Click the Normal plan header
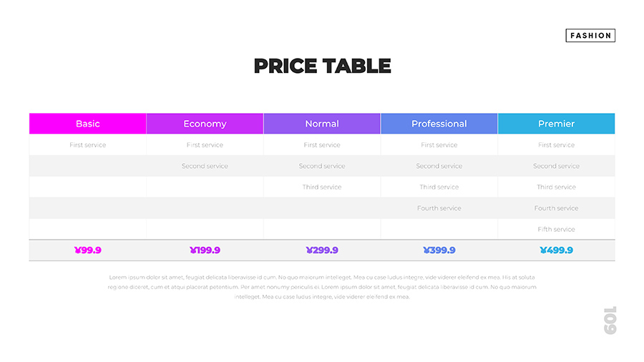This screenshot has height=362, width=644. (x=322, y=124)
